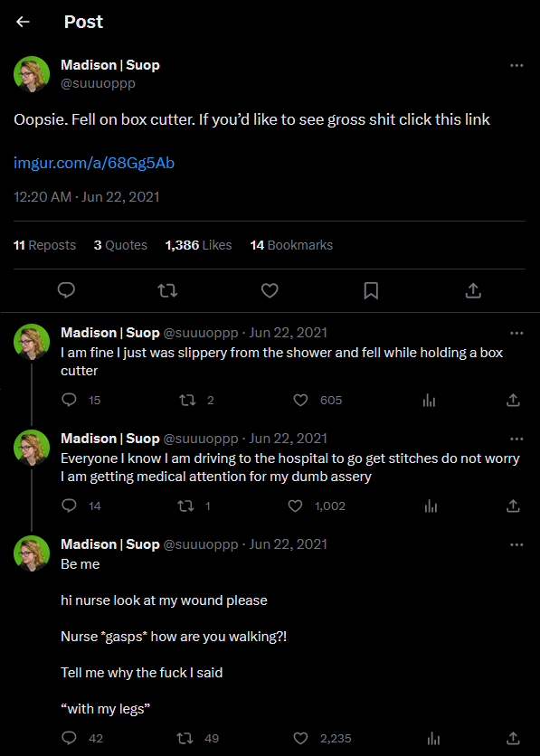This screenshot has height=756, width=540.
Task: View the 11 Reposts list
Action: click(x=44, y=245)
